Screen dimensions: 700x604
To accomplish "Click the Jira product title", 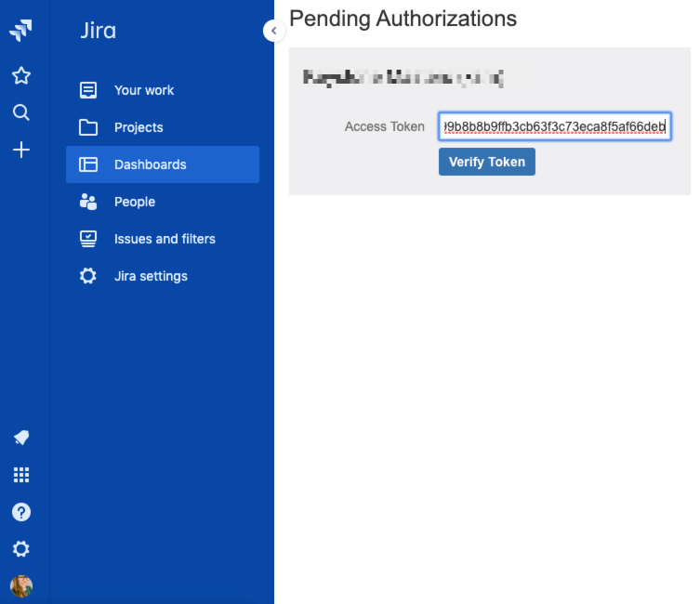I will pos(98,31).
